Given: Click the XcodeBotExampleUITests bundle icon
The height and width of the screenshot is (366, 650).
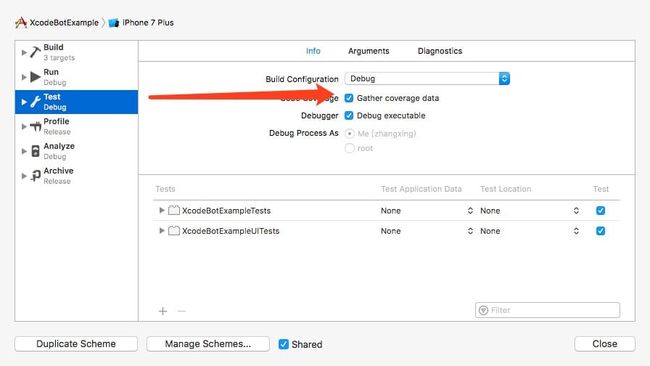Looking at the screenshot, I should pyautogui.click(x=174, y=230).
